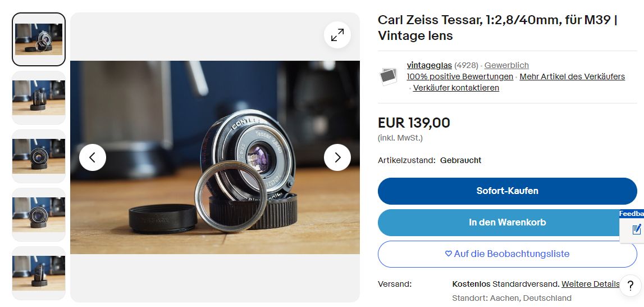Open 100% positive Bewertungen link
The width and height of the screenshot is (644, 307).
click(x=460, y=76)
